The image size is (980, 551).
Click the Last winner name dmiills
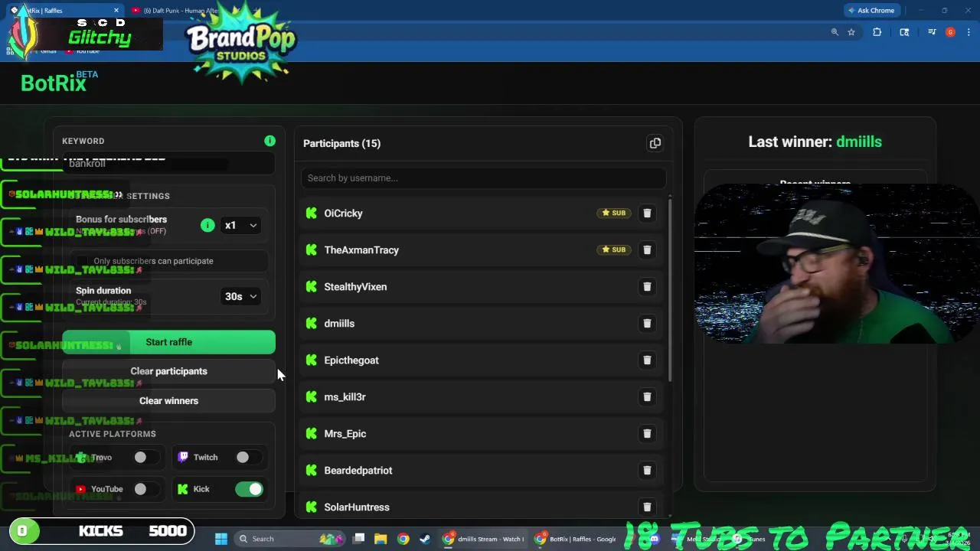click(x=859, y=142)
